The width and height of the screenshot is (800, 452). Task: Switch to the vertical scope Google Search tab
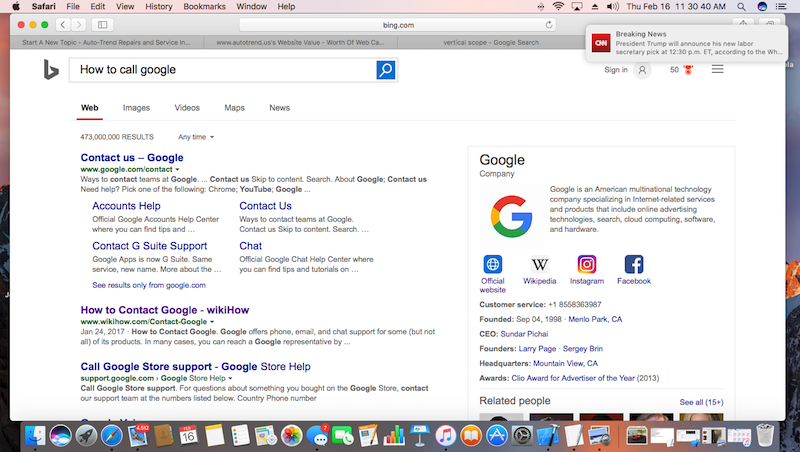point(491,42)
